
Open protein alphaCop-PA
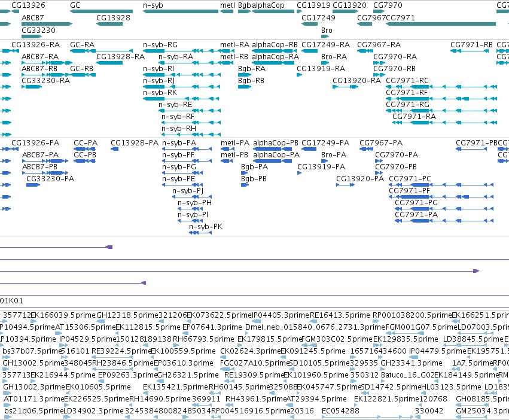pos(276,155)
